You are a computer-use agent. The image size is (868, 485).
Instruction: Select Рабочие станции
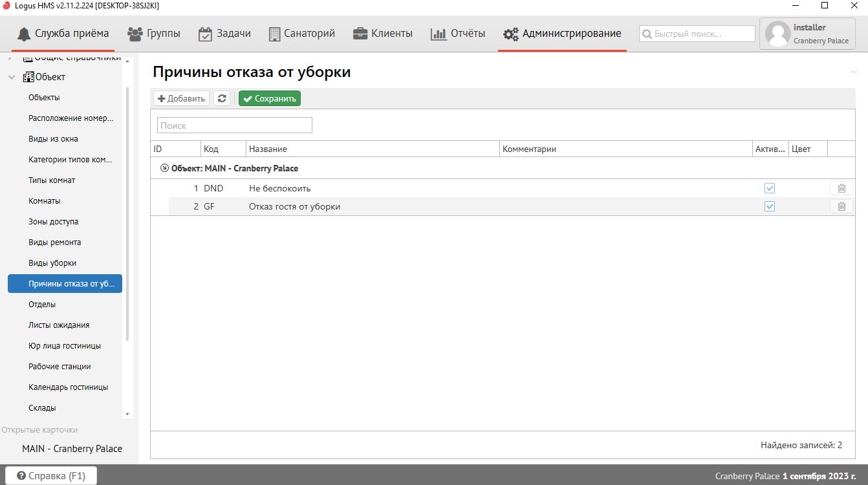pos(60,367)
